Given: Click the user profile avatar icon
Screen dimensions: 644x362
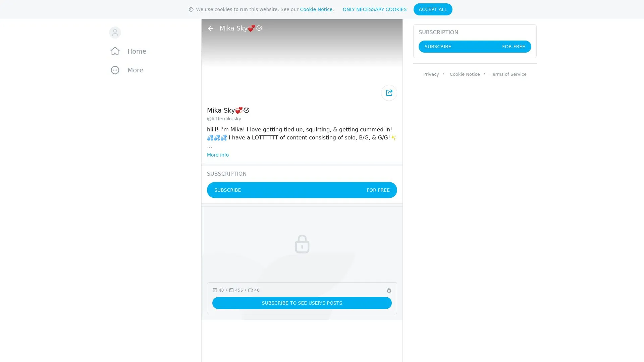Looking at the screenshot, I should [115, 32].
